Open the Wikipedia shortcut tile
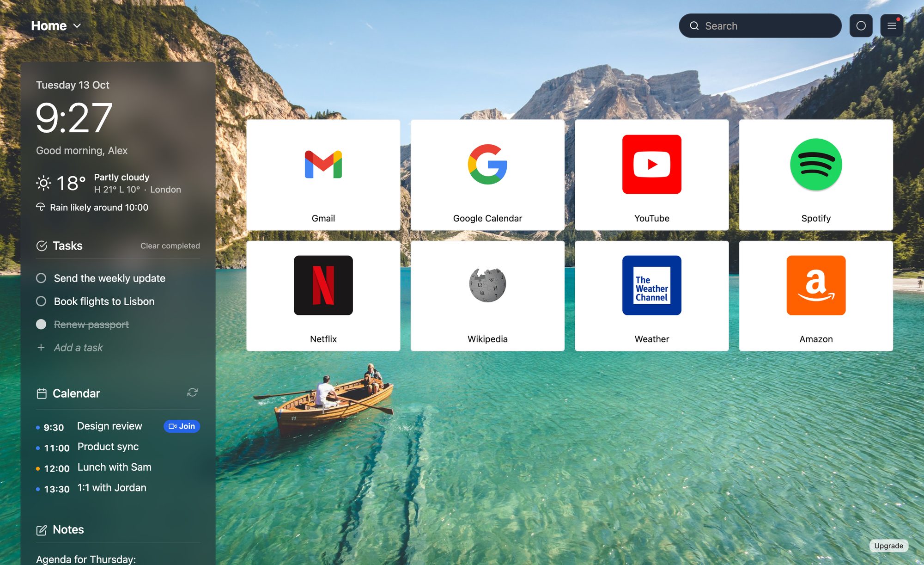 pos(487,296)
